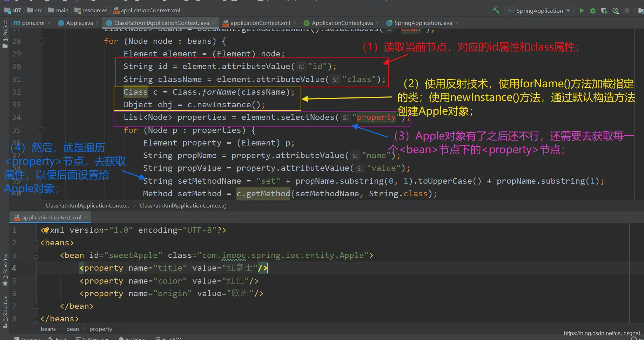Screen dimensions: 644x340
Task: Fold the inner for loop at line 35
Action: pyautogui.click(x=41, y=130)
